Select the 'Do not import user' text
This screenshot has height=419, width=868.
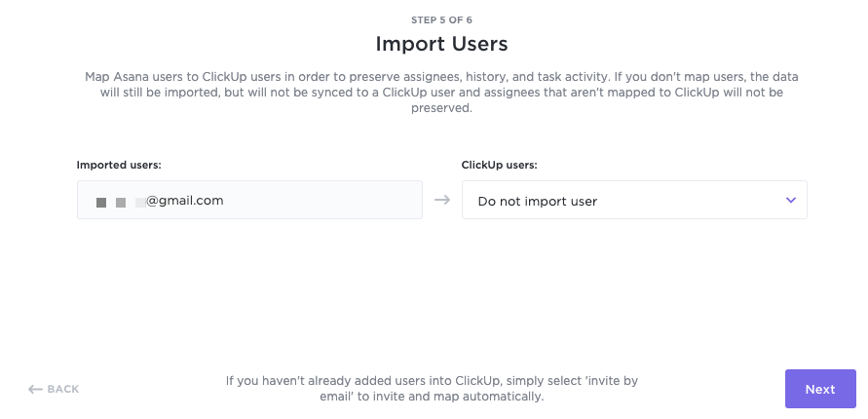(537, 201)
